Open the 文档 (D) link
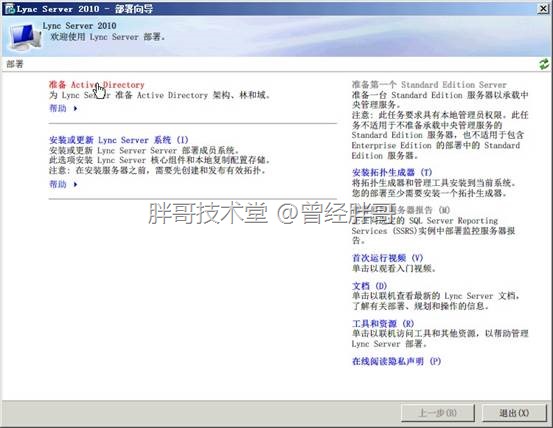The image size is (553, 428). [369, 286]
